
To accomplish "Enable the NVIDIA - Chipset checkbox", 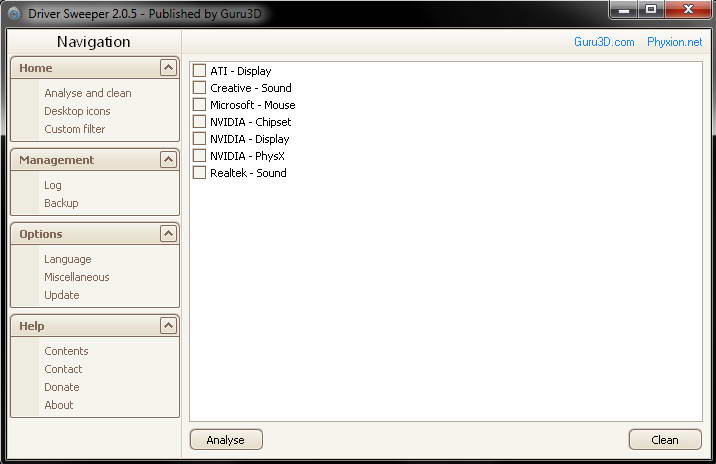I will (x=199, y=121).
